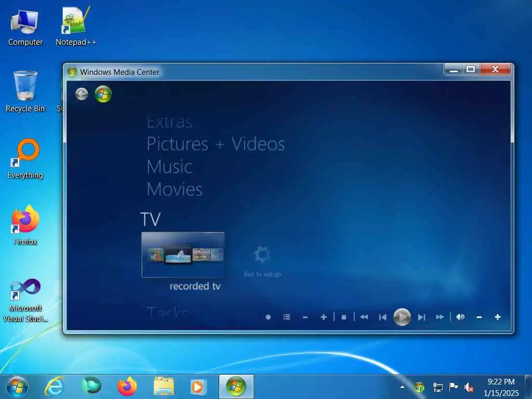The image size is (532, 399).
Task: Select Microsoft Visual Studio desktop shortcut
Action: (25, 300)
